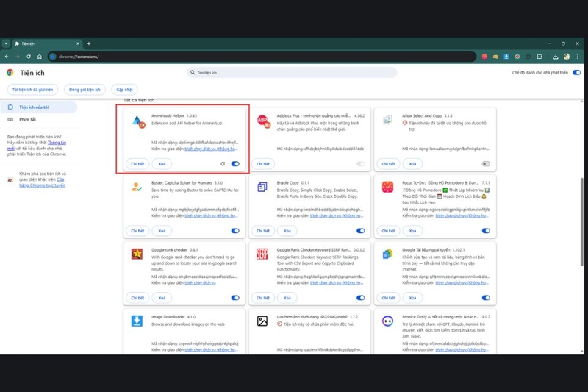588x392 pixels.
Task: Select Tiện ích của tôi in sidebar
Action: [39, 107]
